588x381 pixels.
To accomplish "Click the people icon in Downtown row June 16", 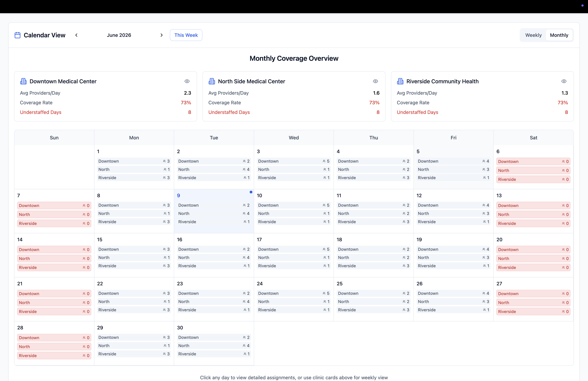I will [x=244, y=249].
